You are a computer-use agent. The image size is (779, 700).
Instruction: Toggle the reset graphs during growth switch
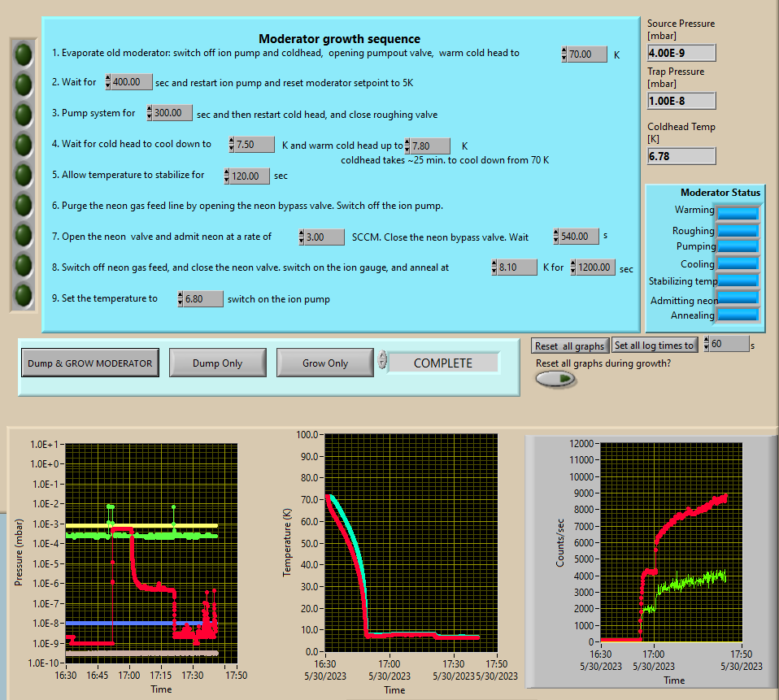point(555,379)
